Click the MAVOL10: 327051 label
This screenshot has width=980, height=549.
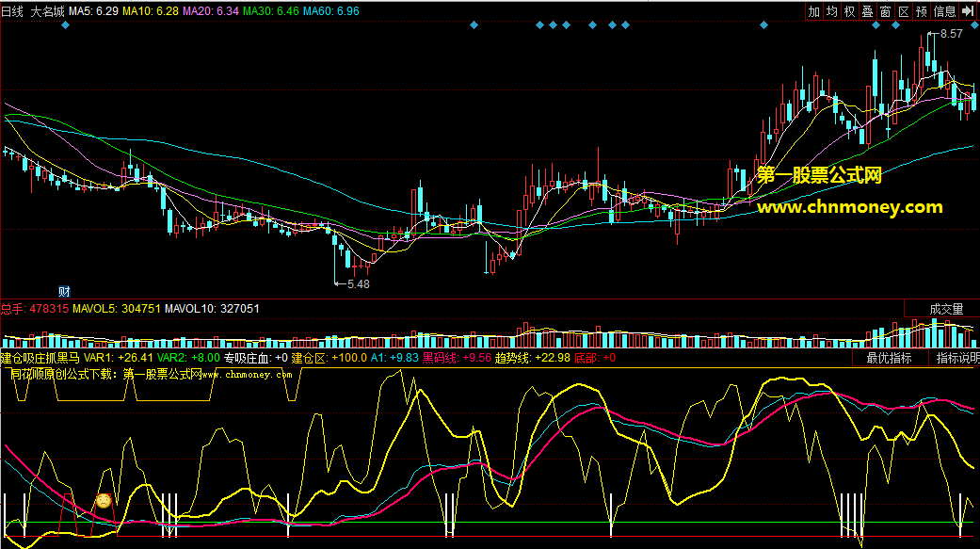[212, 309]
